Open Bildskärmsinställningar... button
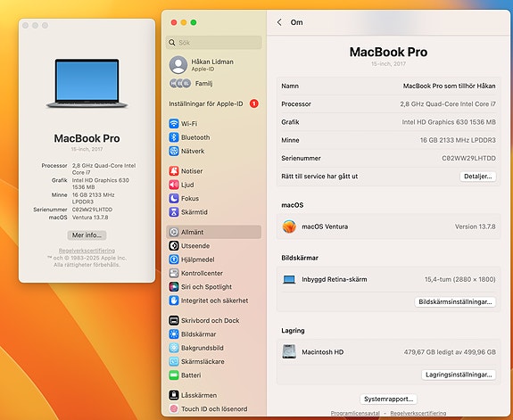The height and width of the screenshot is (420, 513). coord(455,302)
